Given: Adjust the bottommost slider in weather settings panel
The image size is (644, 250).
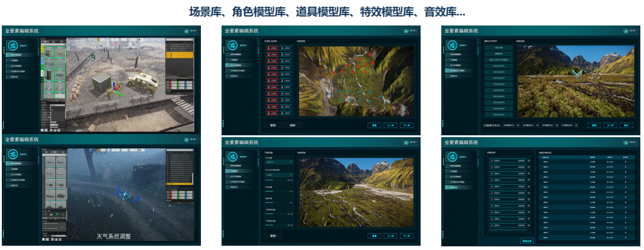Looking at the screenshot, I should (276, 225).
